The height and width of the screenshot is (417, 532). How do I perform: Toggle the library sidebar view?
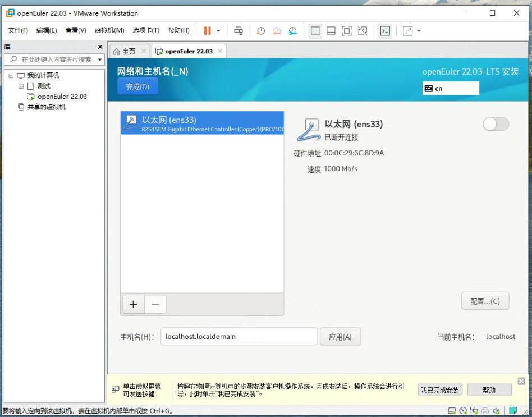click(x=315, y=31)
